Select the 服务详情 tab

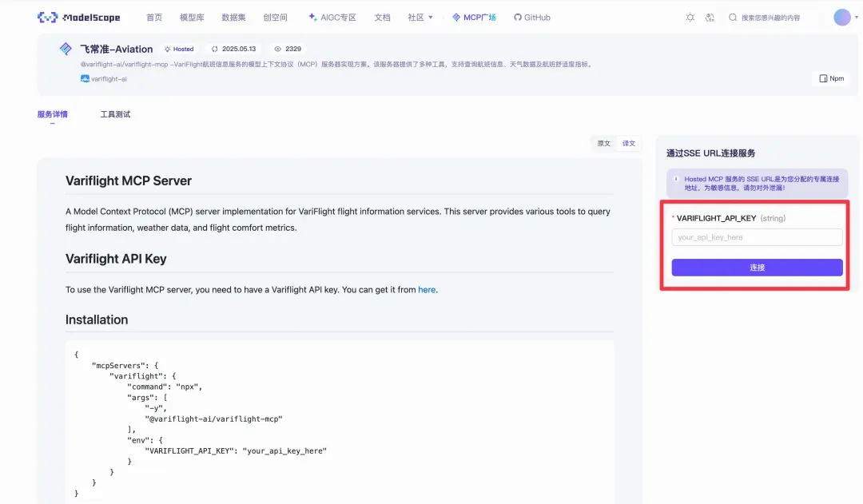coord(54,113)
